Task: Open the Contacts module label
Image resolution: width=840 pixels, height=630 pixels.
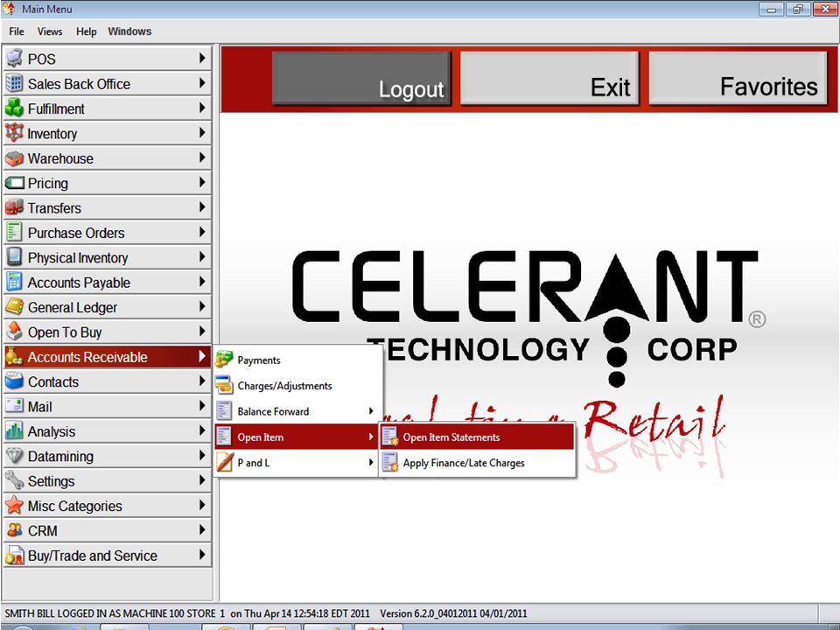Action: tap(53, 382)
